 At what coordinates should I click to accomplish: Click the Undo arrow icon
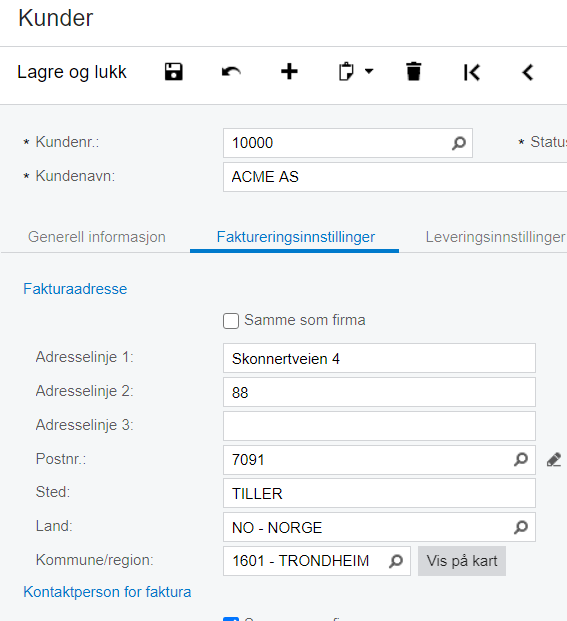[231, 72]
